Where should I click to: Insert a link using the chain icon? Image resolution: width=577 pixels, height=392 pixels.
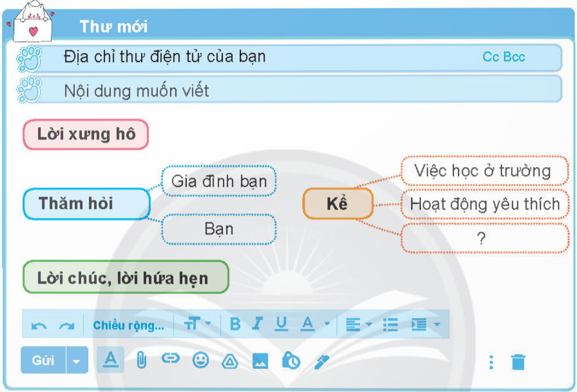click(x=170, y=359)
